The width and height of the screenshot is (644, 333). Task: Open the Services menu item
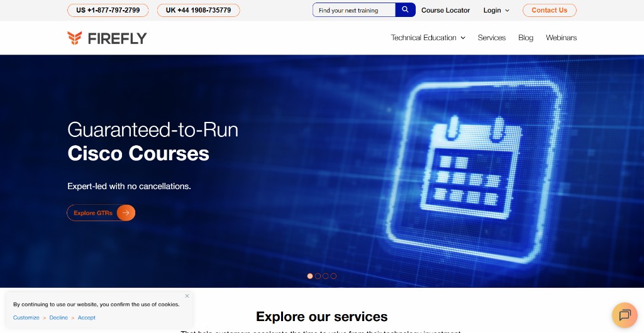pos(491,38)
